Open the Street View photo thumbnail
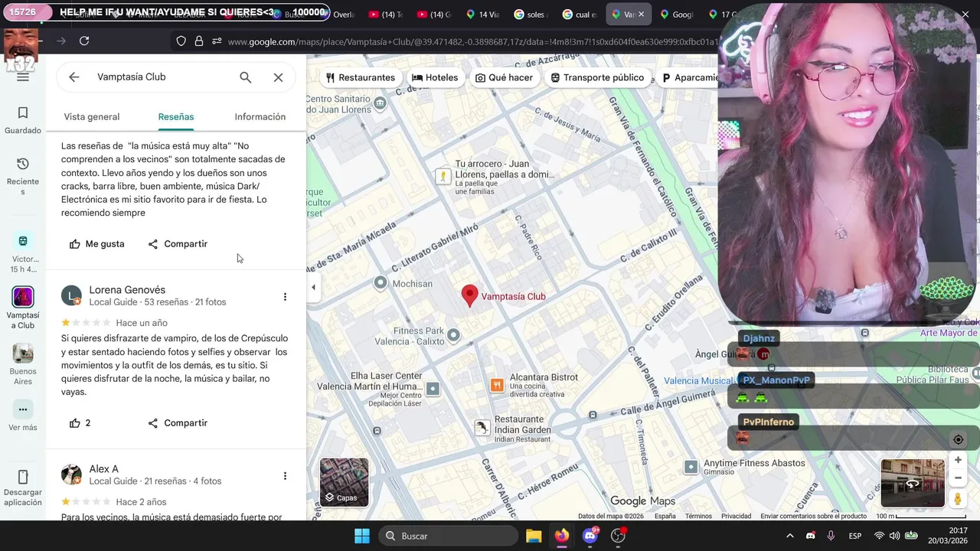This screenshot has height=551, width=980. coord(913,483)
